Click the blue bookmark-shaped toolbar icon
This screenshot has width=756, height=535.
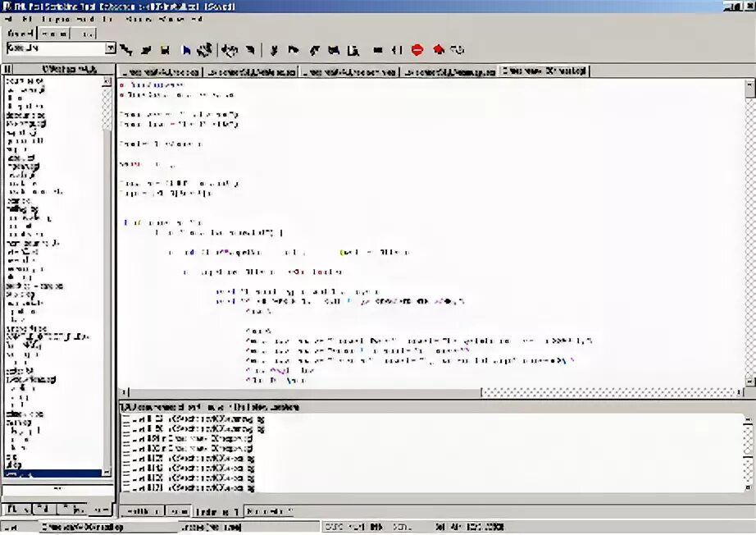(x=186, y=50)
